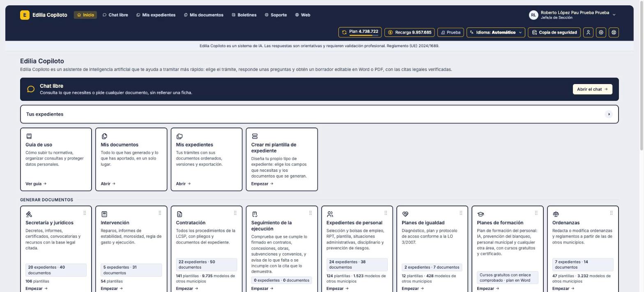The image size is (644, 292).
Task: Click the checklist icon on Seguimiento de la ejecución
Action: pyautogui.click(x=255, y=214)
